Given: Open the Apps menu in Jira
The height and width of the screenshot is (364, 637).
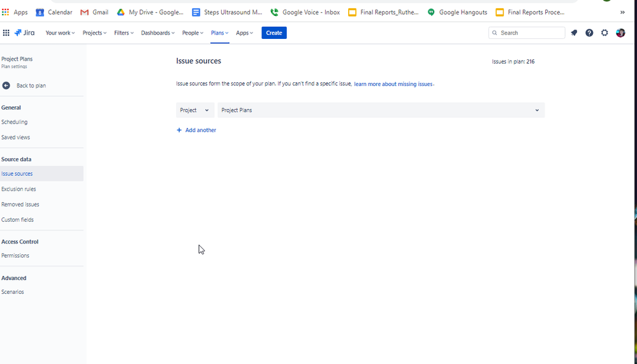Looking at the screenshot, I should (x=244, y=33).
